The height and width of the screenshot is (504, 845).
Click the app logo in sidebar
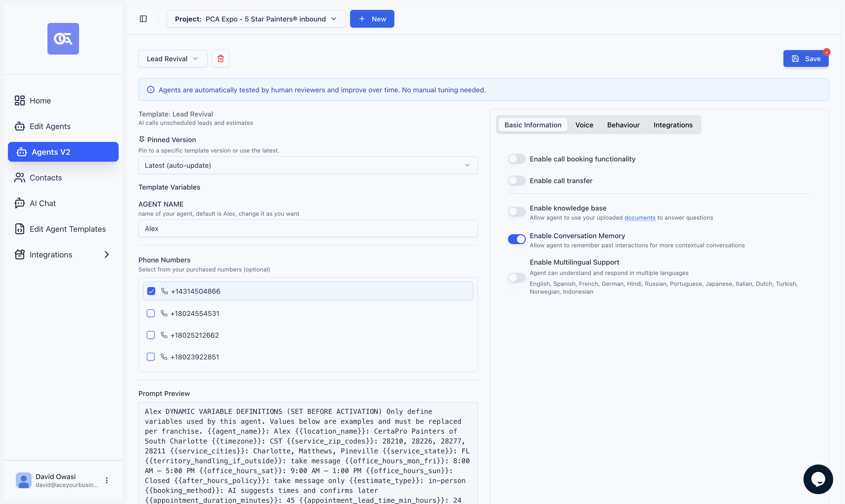pyautogui.click(x=63, y=39)
